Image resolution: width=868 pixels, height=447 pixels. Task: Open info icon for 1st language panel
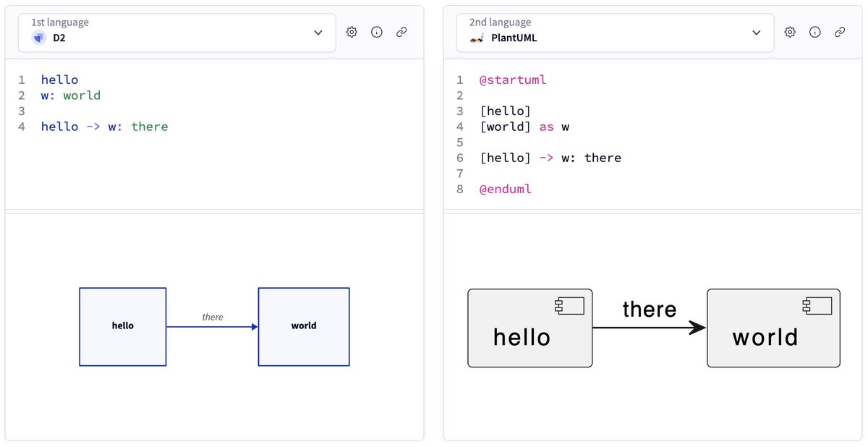[377, 32]
